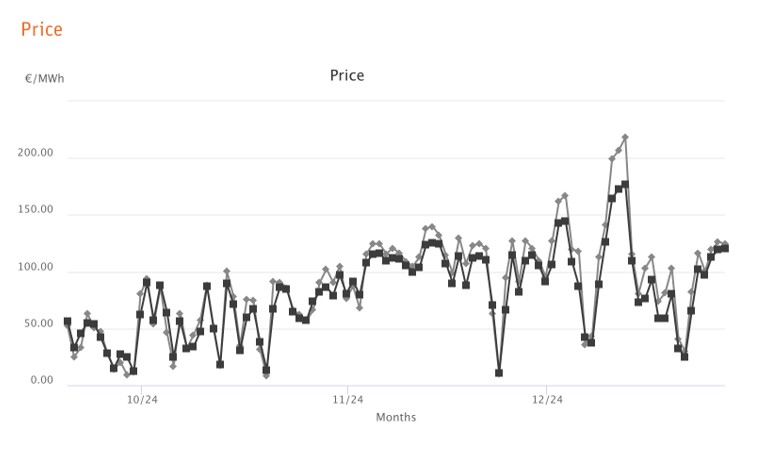
Task: Click the orange Price section heading
Action: pos(42,30)
